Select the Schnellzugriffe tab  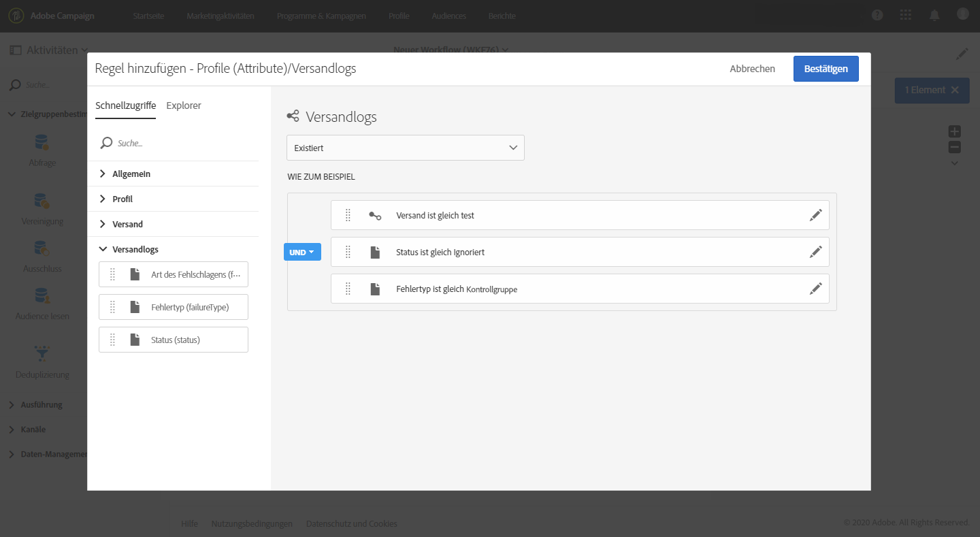[x=125, y=105]
